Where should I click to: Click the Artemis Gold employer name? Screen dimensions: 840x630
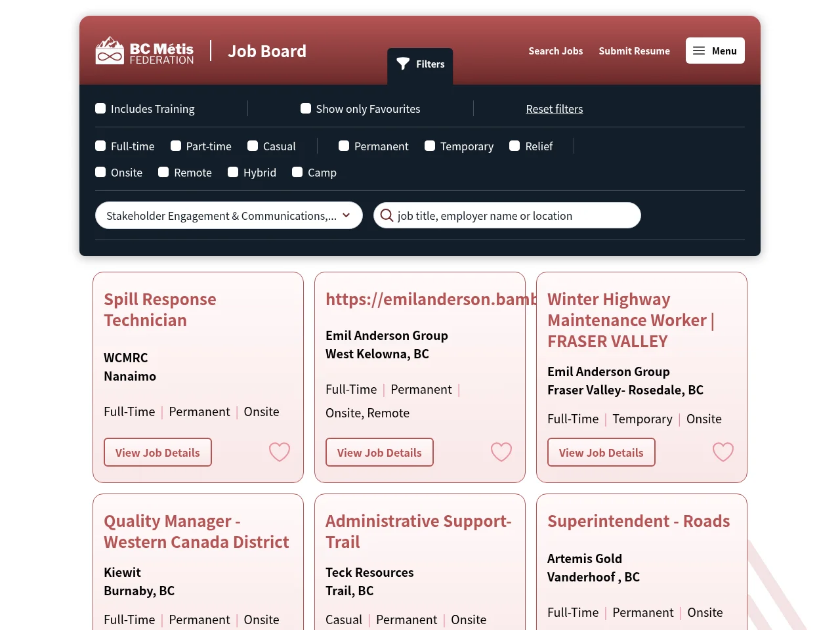click(x=585, y=558)
